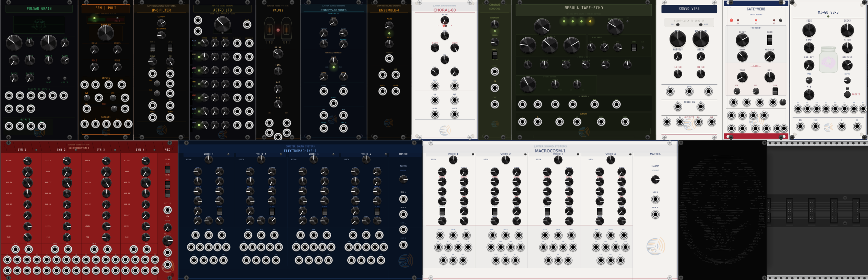Click the Mi-Go Verb CLK jack

click(816, 126)
